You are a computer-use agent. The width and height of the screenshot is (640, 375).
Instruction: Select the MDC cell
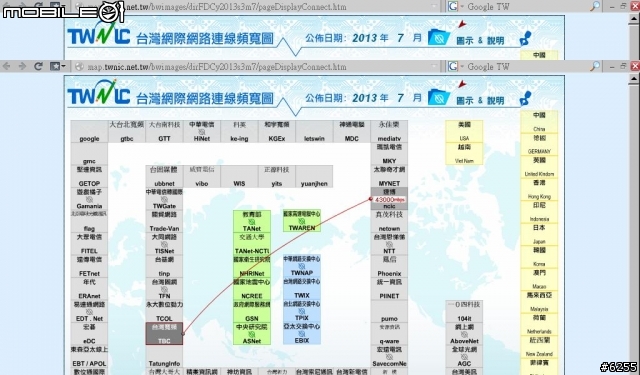click(352, 131)
